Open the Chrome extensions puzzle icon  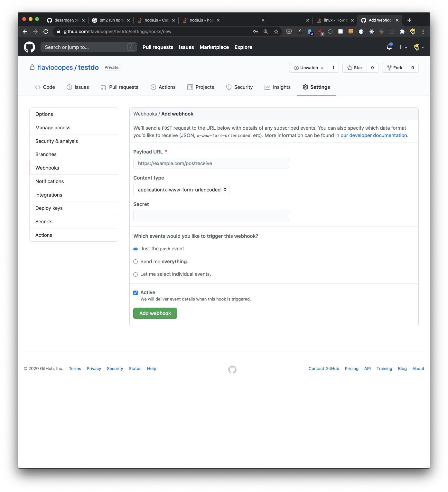click(x=402, y=32)
